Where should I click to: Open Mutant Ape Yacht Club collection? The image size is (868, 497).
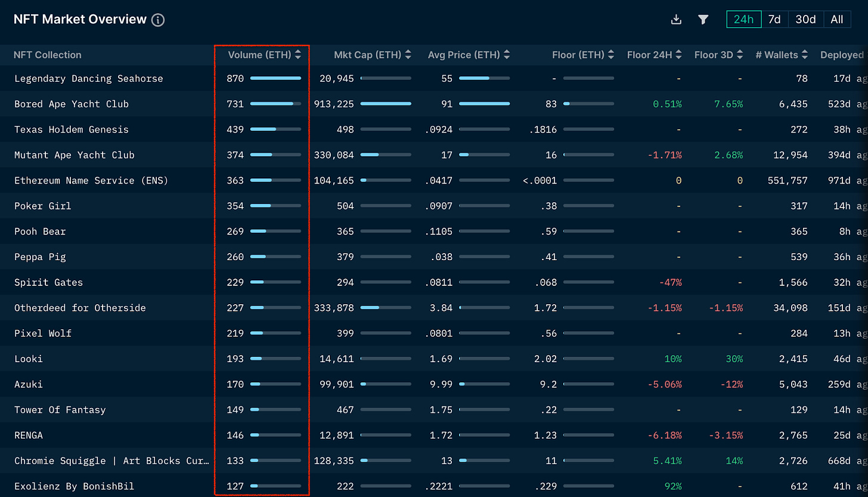[x=75, y=155]
